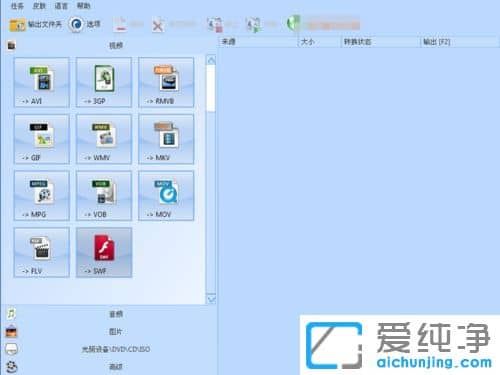Click the 转换状态 column header
The height and width of the screenshot is (375, 500).
380,42
